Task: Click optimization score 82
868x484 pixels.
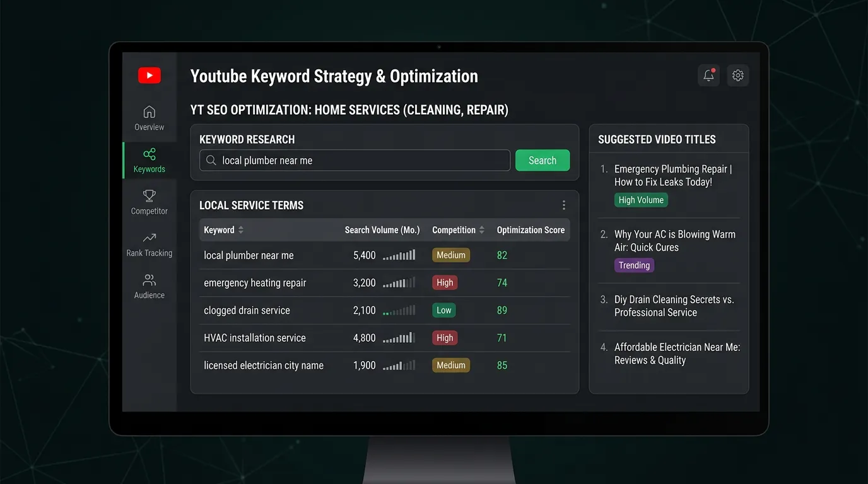Action: tap(502, 255)
